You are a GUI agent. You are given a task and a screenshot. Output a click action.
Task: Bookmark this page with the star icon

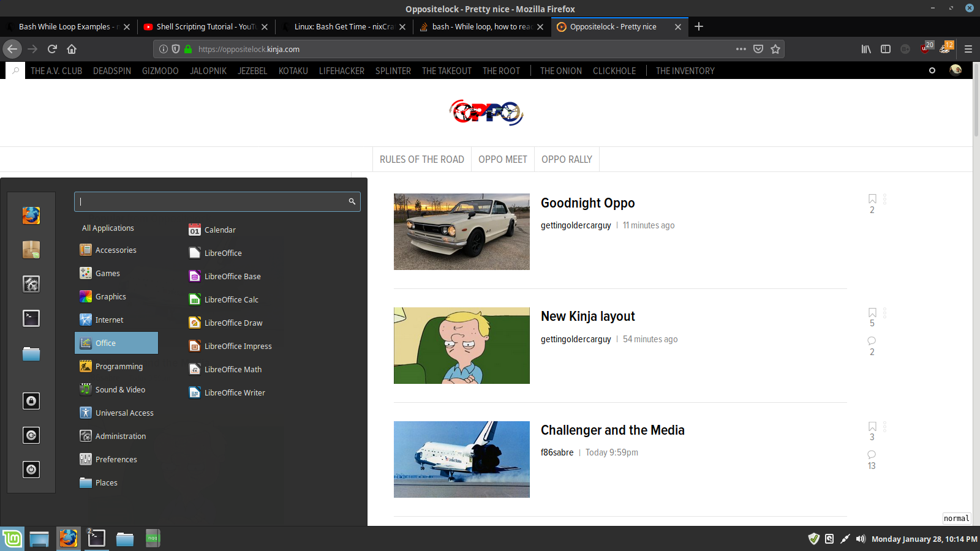775,49
